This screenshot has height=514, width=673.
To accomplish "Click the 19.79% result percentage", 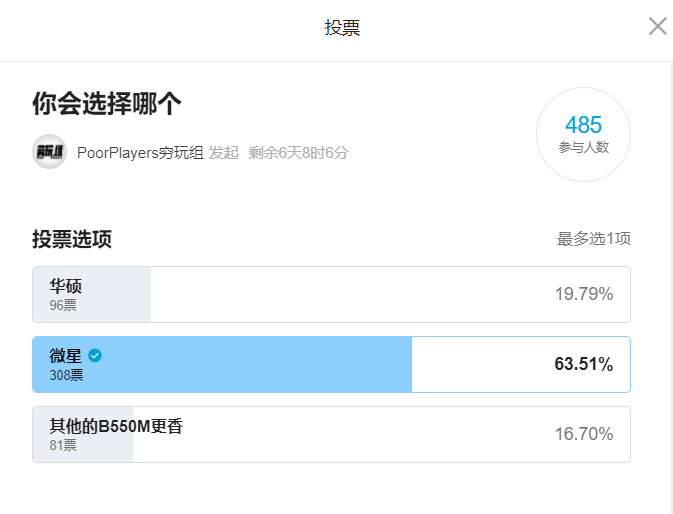I will click(x=583, y=294).
